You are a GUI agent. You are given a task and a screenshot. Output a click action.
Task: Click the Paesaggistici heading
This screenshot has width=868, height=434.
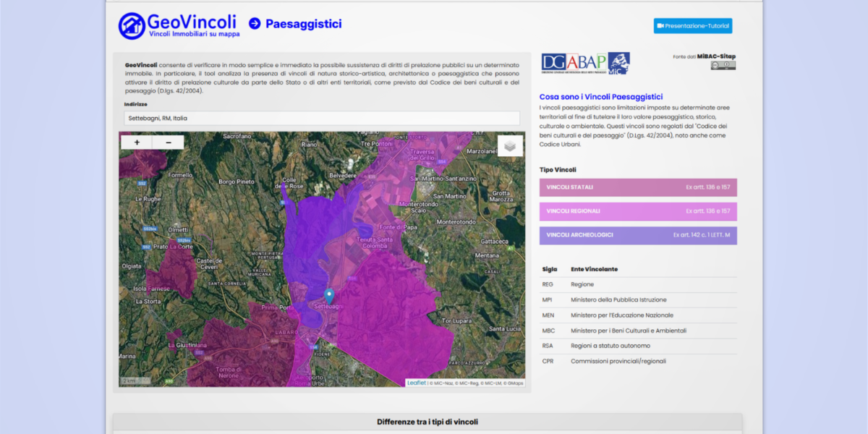[303, 24]
